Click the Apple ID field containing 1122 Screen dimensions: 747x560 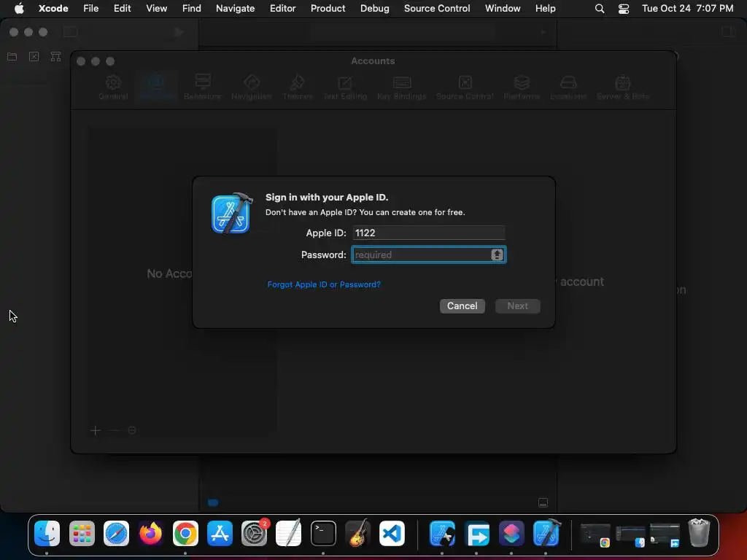[x=429, y=233]
